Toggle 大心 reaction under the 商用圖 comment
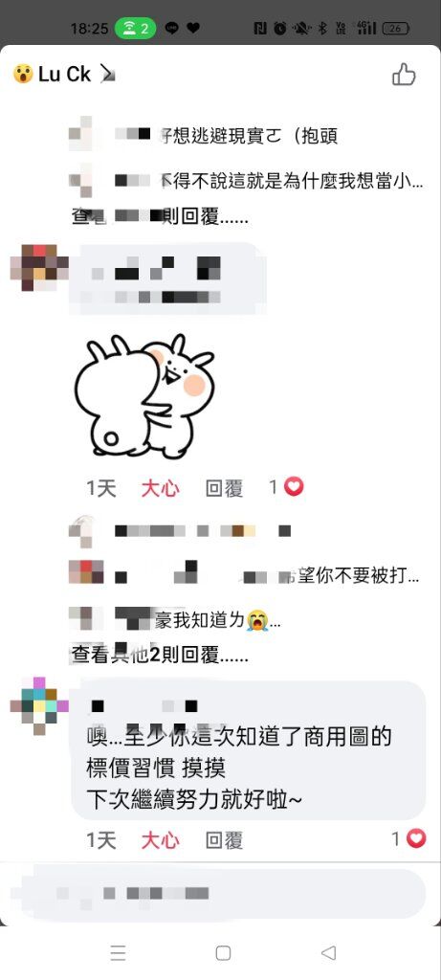The image size is (441, 980). (160, 840)
